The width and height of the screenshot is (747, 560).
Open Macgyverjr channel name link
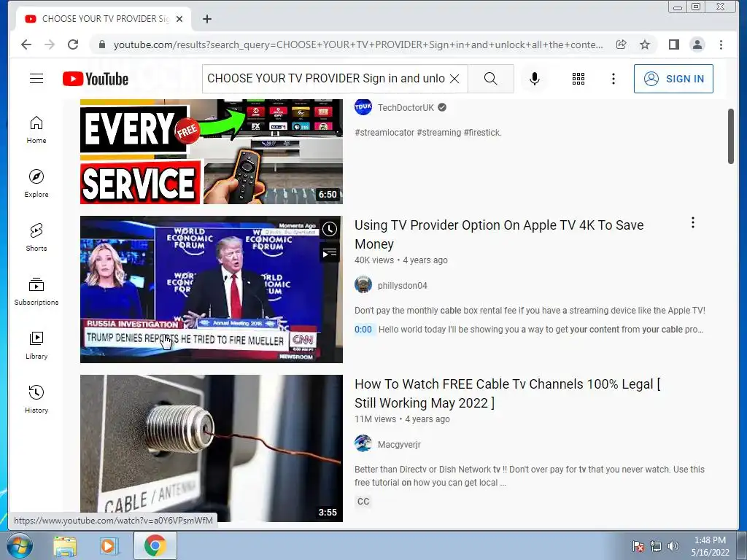[x=399, y=444]
